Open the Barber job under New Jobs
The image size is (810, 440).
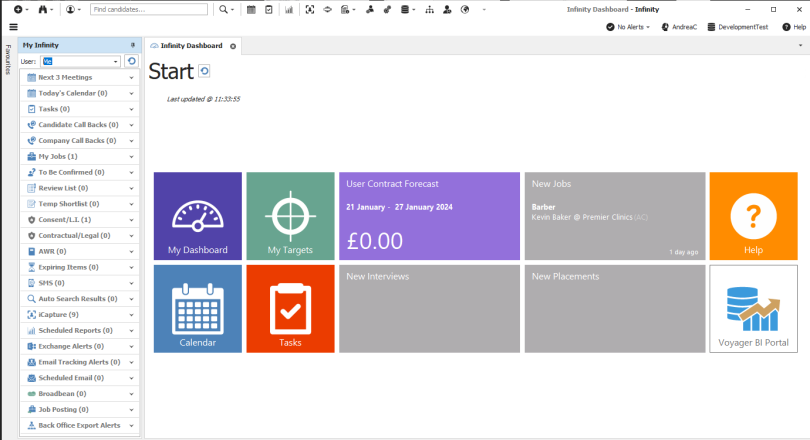point(543,207)
